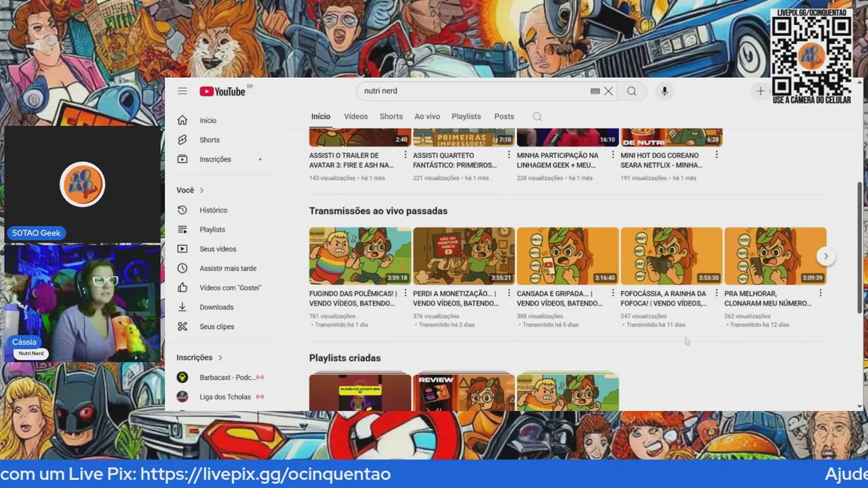Open the REVIEW playlist thumbnail
The width and height of the screenshot is (868, 488).
click(464, 391)
